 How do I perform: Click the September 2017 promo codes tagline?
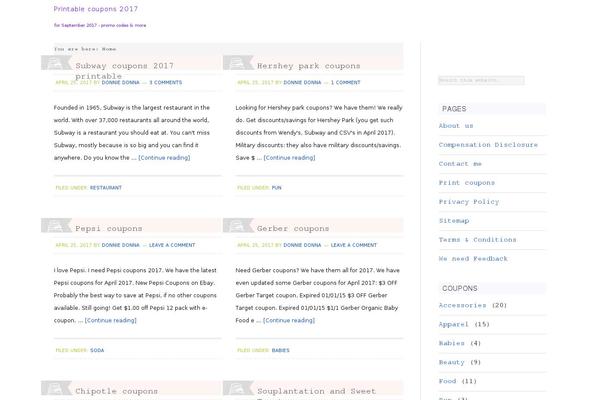pyautogui.click(x=100, y=25)
